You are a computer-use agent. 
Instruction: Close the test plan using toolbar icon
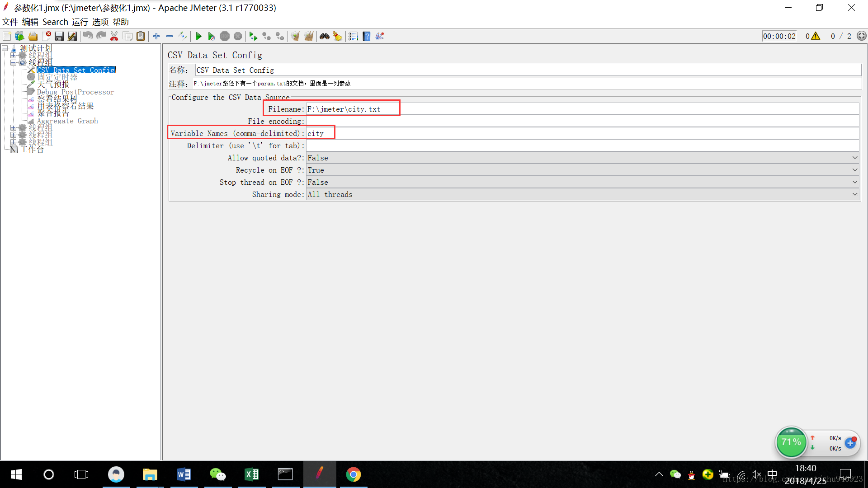47,36
